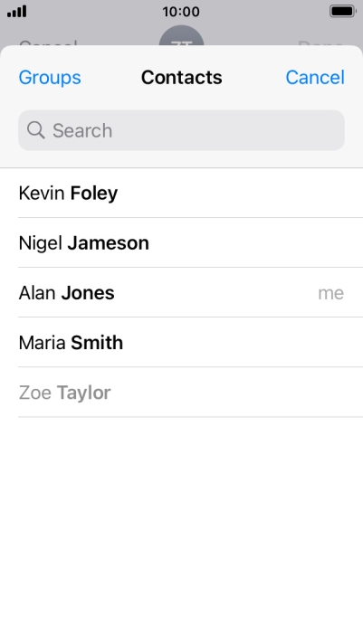Tap the dimmed Cancel behind the sheet
Viewport: 363px width, 644px height.
pos(48,43)
